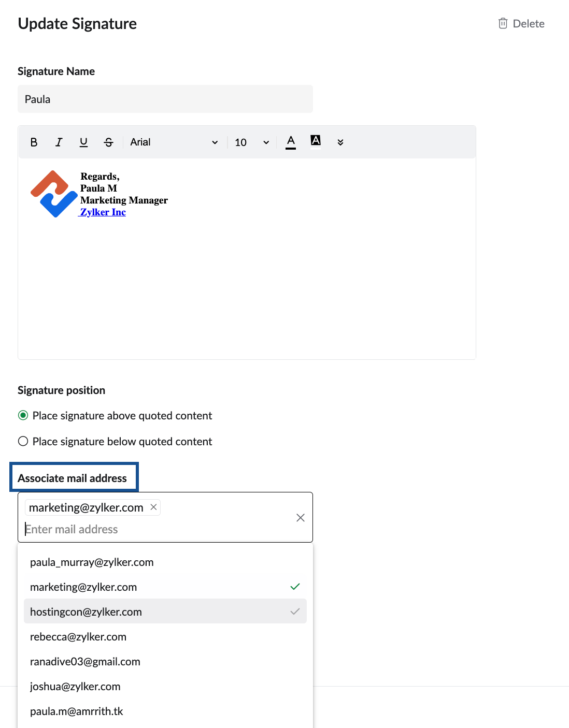Viewport: 569px width, 728px height.
Task: Choose paula_murray@zylker.com from the list
Action: [x=92, y=562]
